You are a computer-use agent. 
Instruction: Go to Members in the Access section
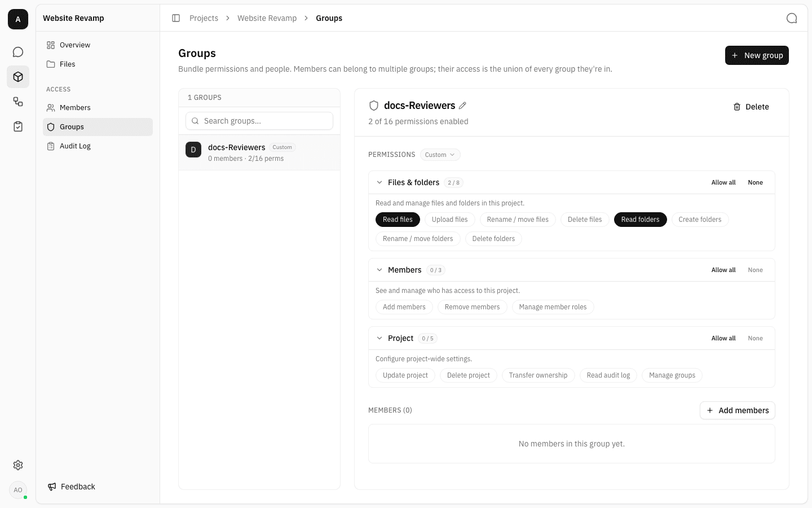pos(98,108)
